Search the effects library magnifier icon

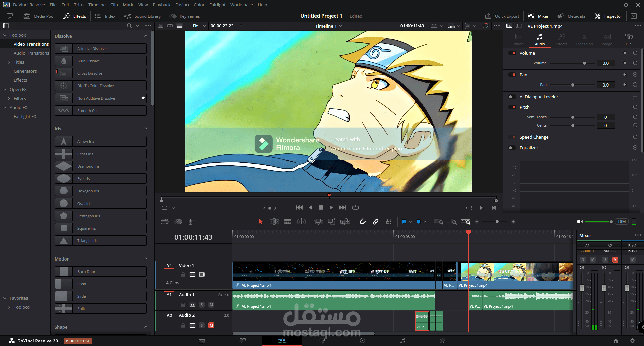coord(129,26)
